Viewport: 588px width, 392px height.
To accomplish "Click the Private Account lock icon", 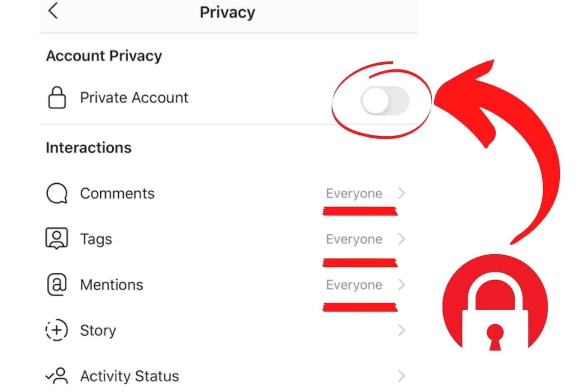I will pyautogui.click(x=56, y=98).
